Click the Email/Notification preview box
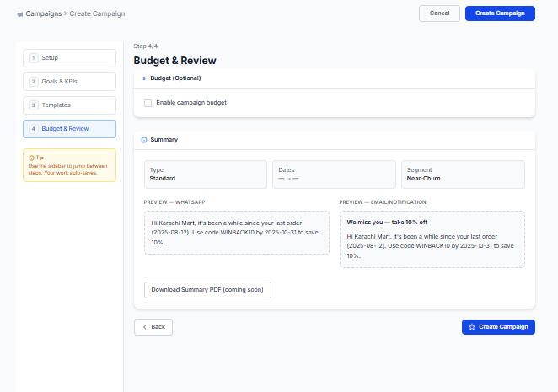Screen dimensions: 558x392 point(432,239)
